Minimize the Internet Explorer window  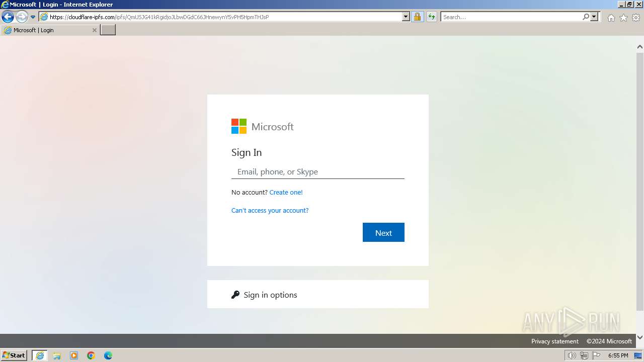[x=621, y=4]
